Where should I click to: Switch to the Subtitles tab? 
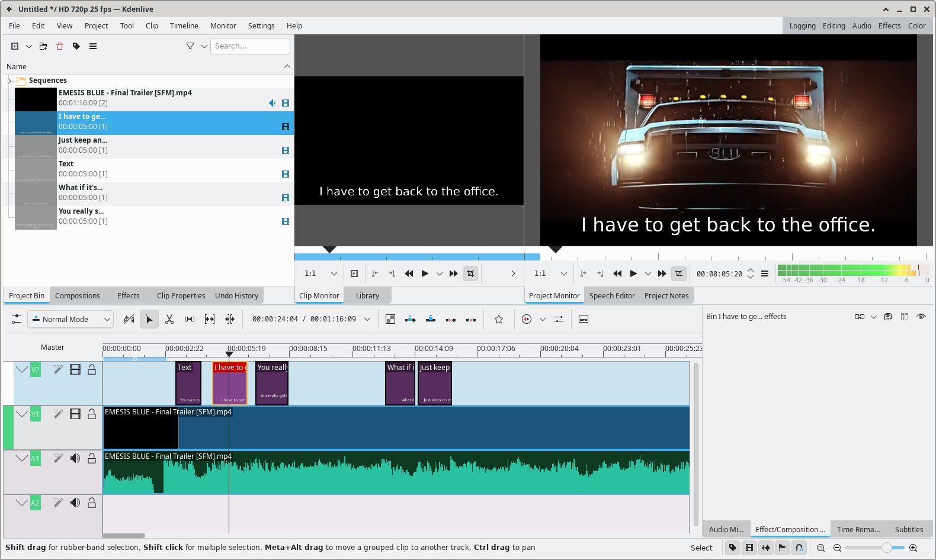point(909,529)
